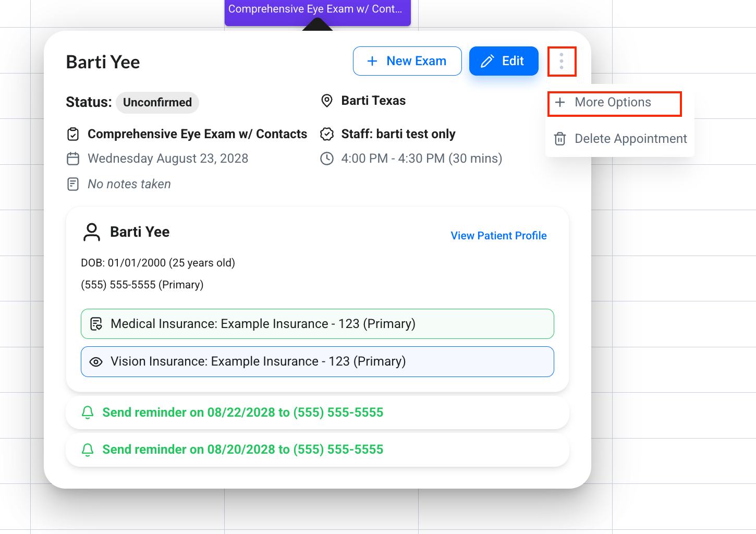Click the clock icon beside 4:00 PM
Viewport: 756px width, 534px height.
(327, 159)
